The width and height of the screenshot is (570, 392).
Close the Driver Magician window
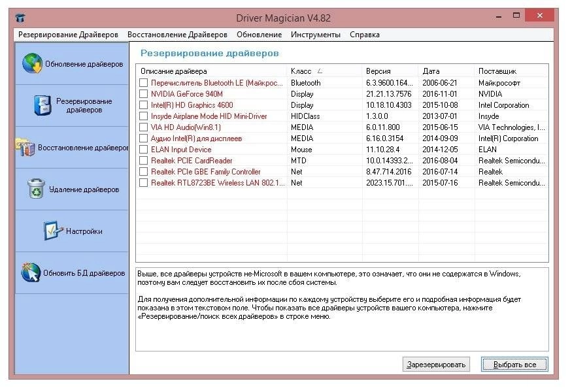click(x=540, y=16)
